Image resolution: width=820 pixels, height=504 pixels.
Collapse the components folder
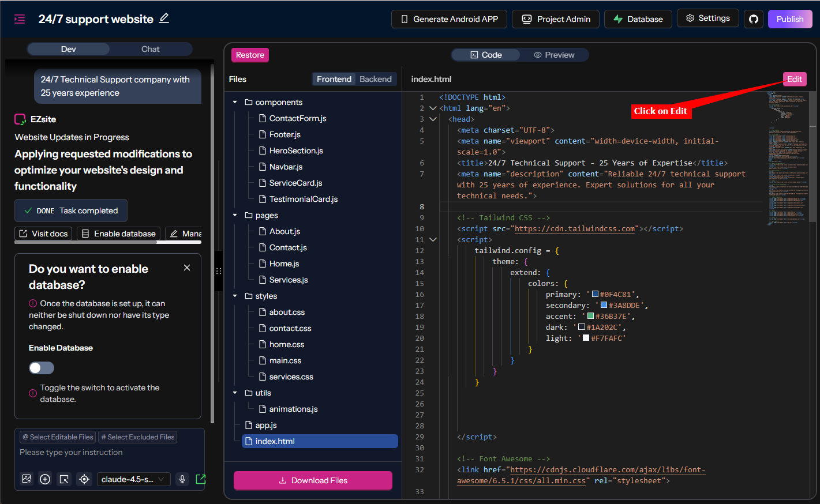tap(235, 102)
